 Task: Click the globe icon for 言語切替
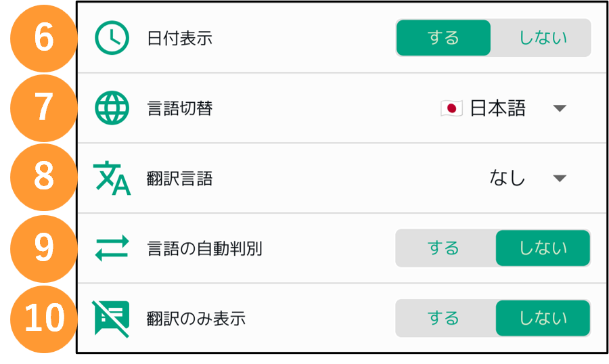click(x=112, y=108)
